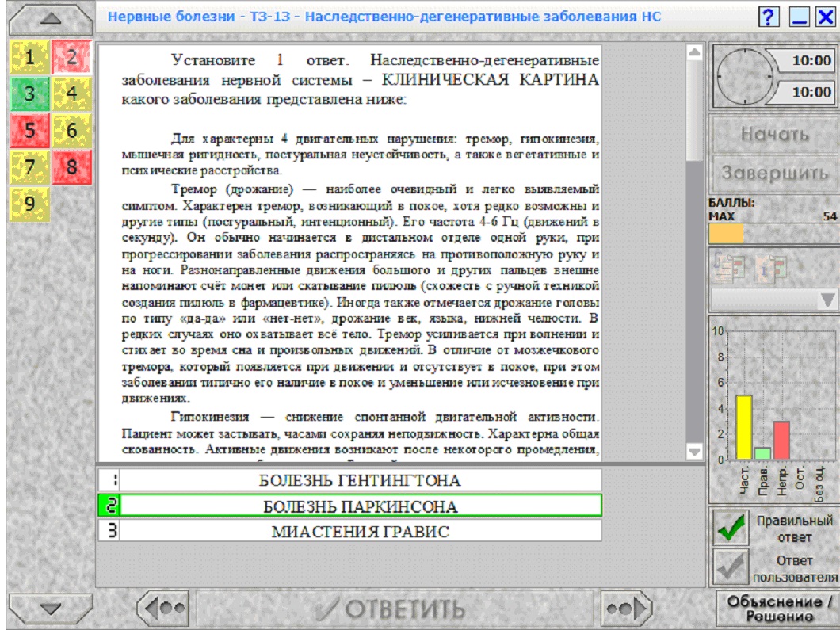Click the question text scrollbar down arrow
This screenshot has width=840, height=630.
click(x=694, y=452)
